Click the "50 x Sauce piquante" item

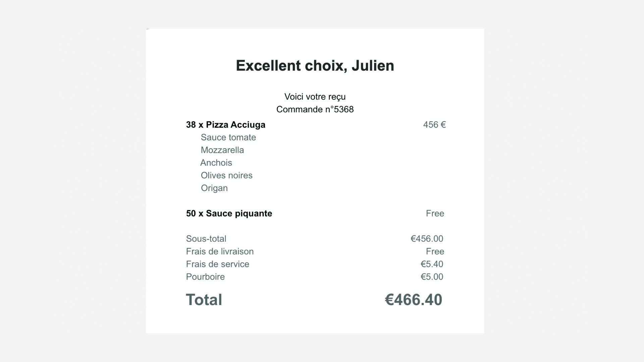click(x=229, y=214)
